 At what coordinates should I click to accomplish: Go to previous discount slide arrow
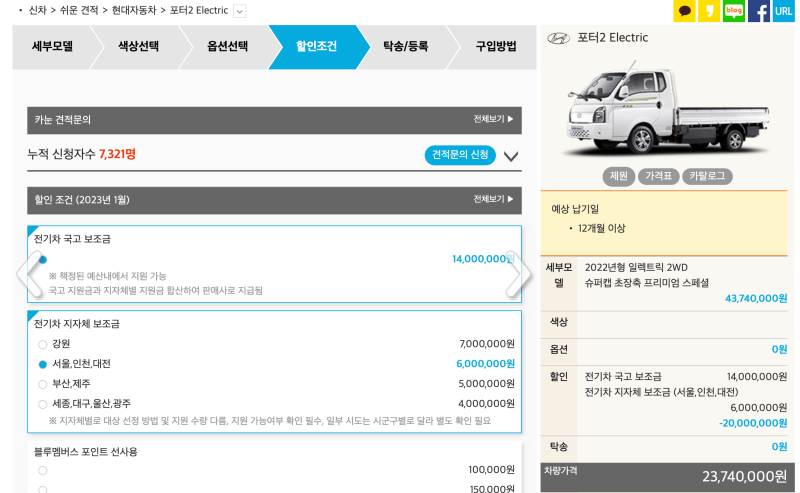point(30,274)
